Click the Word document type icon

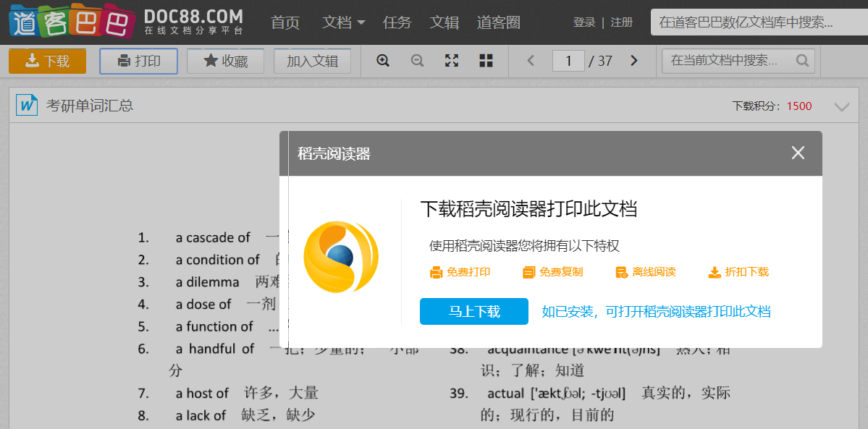[x=27, y=105]
